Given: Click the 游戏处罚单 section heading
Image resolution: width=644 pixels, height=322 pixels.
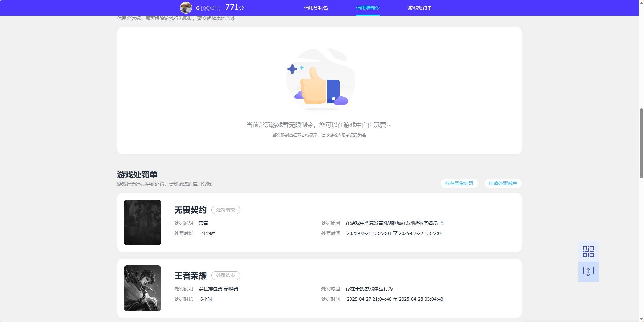Looking at the screenshot, I should 137,175.
